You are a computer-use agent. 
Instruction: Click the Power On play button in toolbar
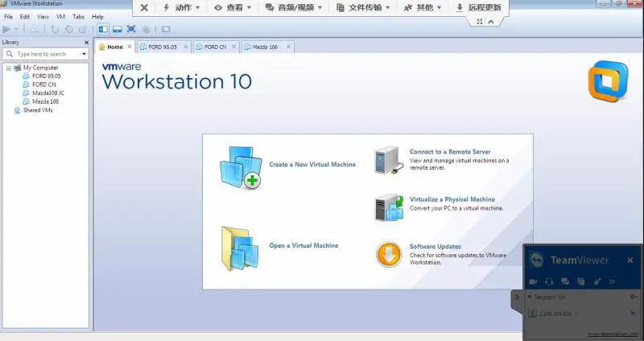6,29
